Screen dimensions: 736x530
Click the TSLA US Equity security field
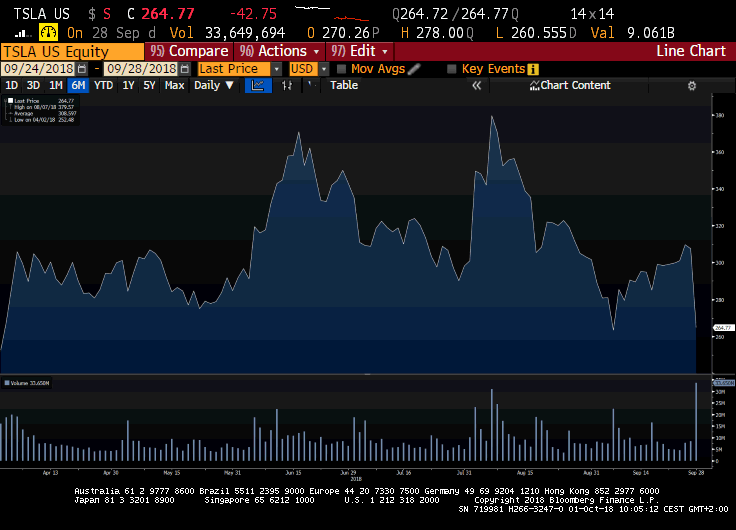click(72, 51)
